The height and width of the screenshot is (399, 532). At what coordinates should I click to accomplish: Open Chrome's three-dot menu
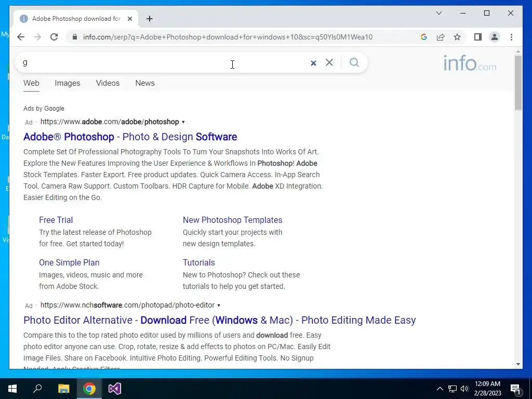coord(511,37)
